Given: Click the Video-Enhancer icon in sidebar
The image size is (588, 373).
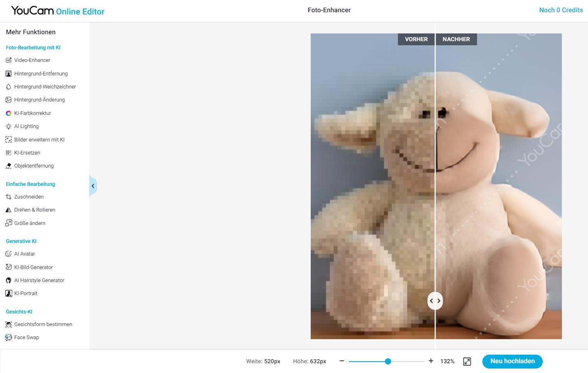Looking at the screenshot, I should pyautogui.click(x=9, y=60).
